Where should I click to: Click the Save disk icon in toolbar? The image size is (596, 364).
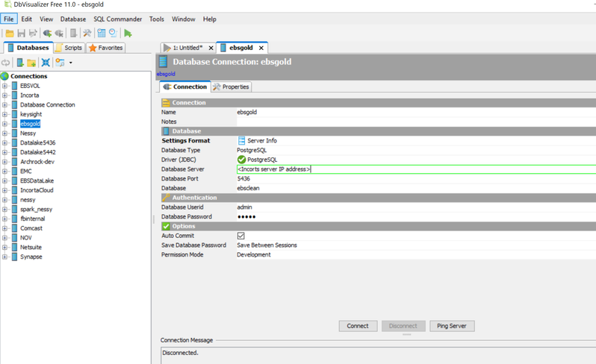pyautogui.click(x=22, y=33)
